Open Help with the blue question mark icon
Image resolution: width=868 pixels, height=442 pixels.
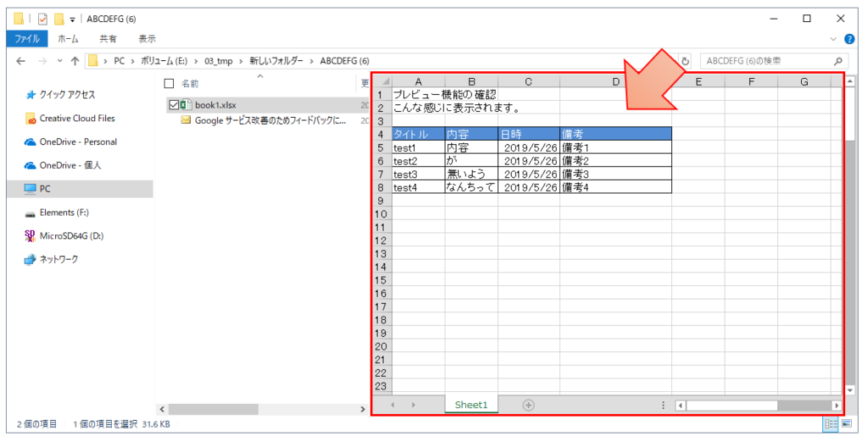pos(849,39)
